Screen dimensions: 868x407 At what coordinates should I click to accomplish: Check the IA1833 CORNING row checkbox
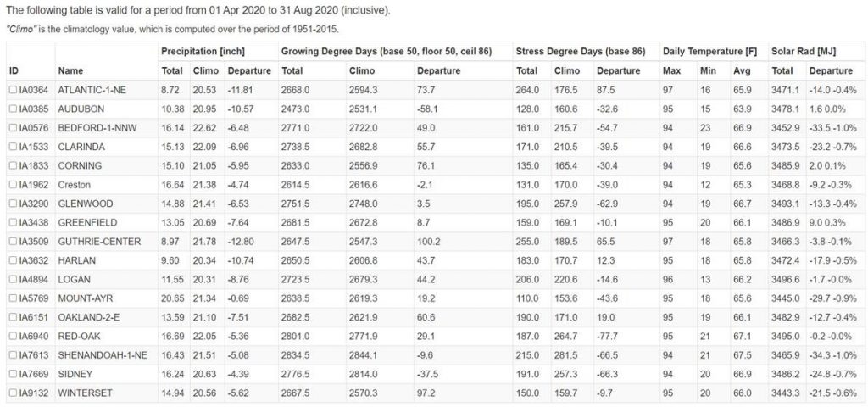[13, 164]
